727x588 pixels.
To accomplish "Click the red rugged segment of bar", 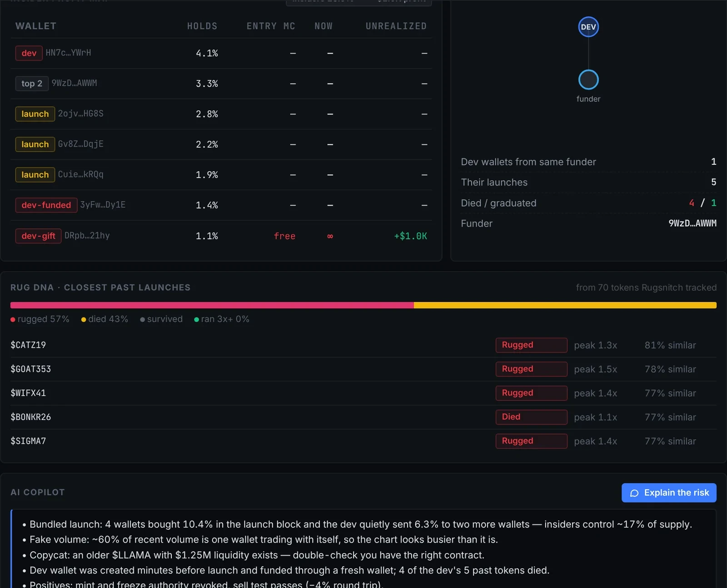I will click(x=212, y=305).
